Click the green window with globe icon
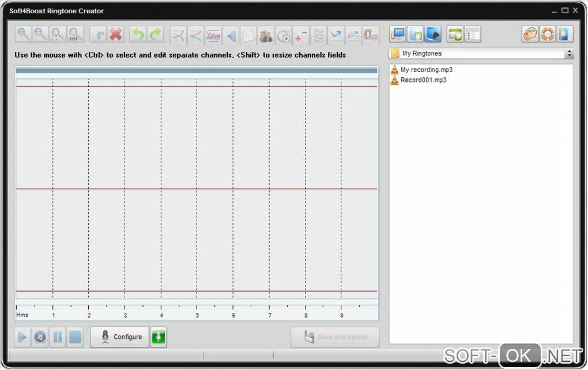Screen dimensions: 588x370 pos(455,34)
